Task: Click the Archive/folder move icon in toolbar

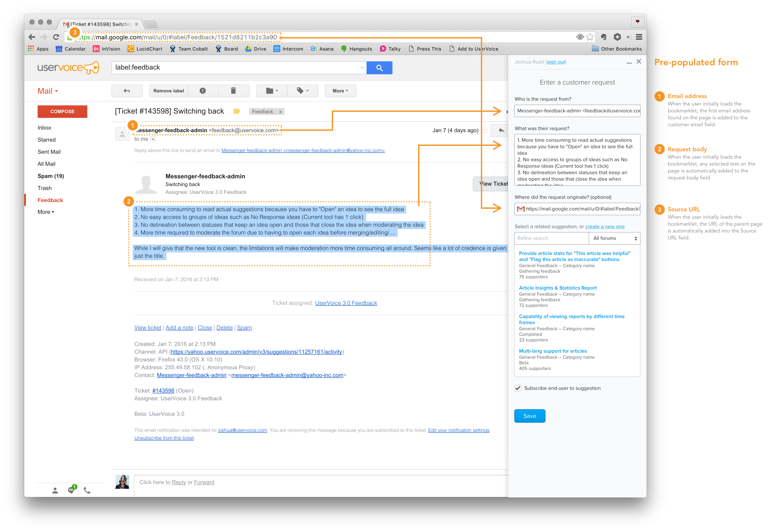Action: 269,91
